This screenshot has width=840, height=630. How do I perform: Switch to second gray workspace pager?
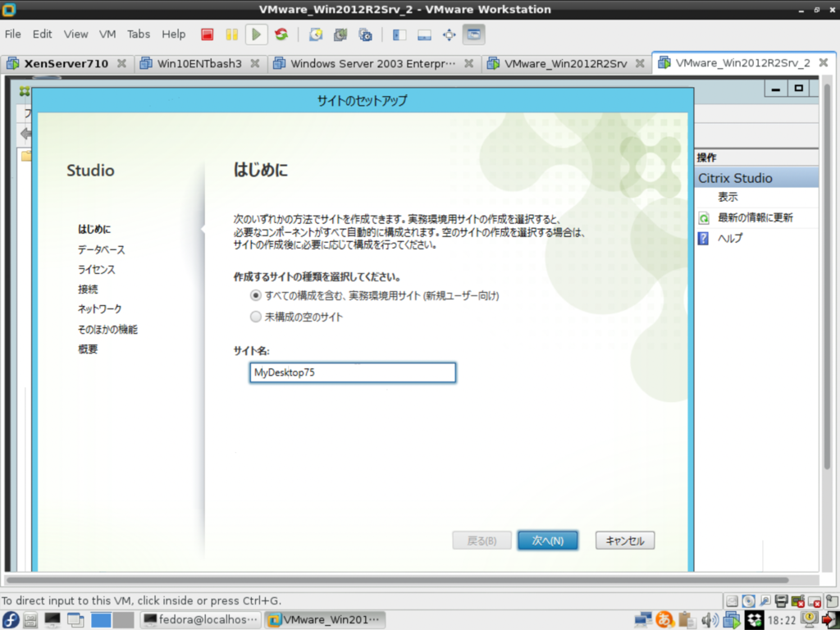click(x=123, y=620)
